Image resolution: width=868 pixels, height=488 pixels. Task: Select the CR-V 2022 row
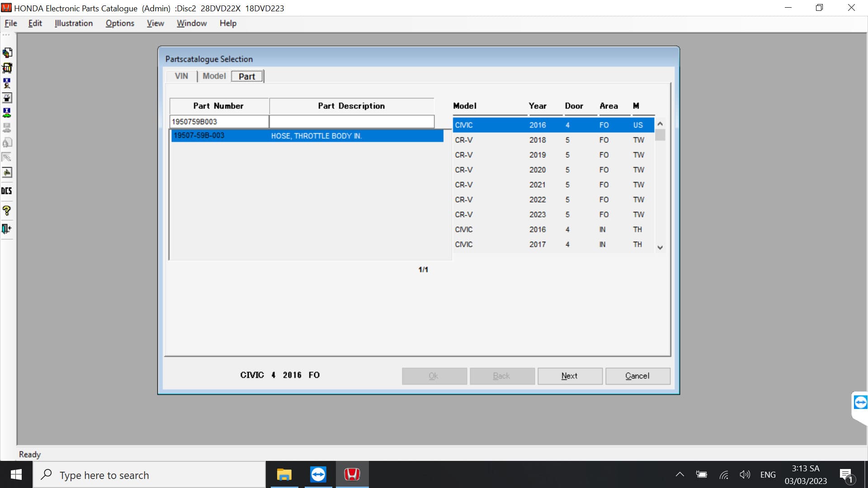coord(553,200)
